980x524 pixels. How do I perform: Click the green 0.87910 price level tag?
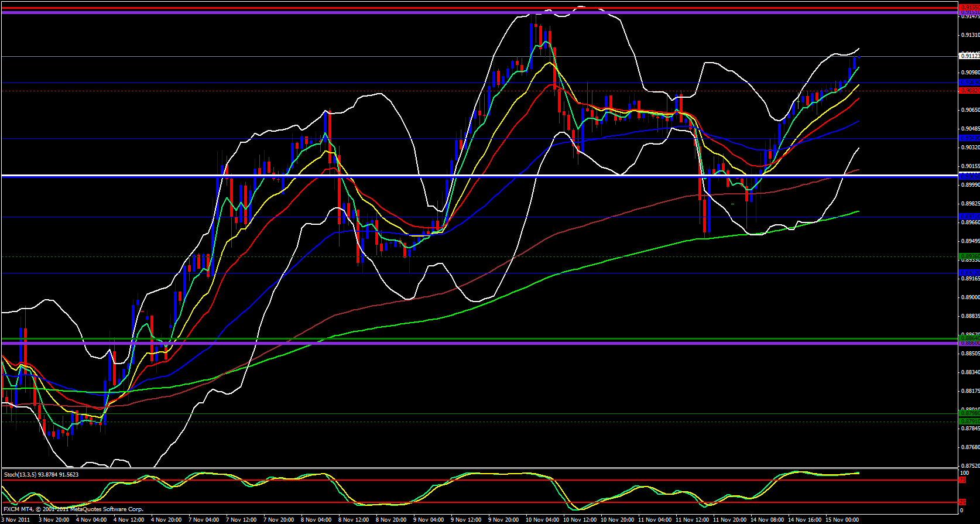tap(968, 421)
